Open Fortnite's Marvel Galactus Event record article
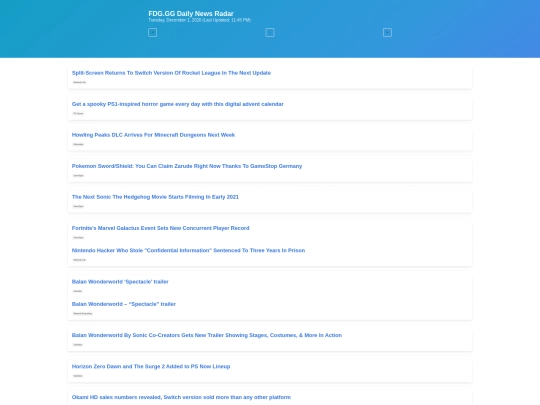540x405 pixels. (160, 228)
